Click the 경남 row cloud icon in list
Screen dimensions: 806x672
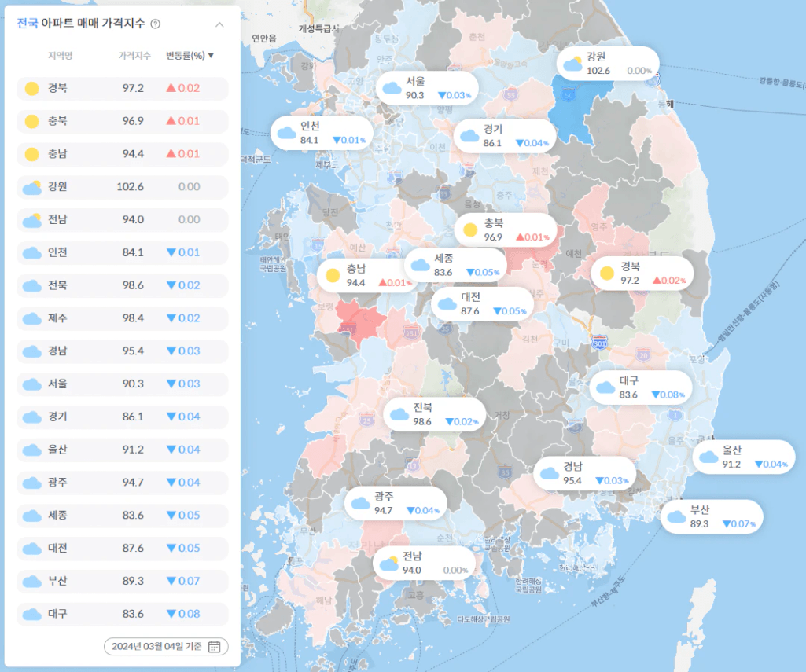point(32,351)
